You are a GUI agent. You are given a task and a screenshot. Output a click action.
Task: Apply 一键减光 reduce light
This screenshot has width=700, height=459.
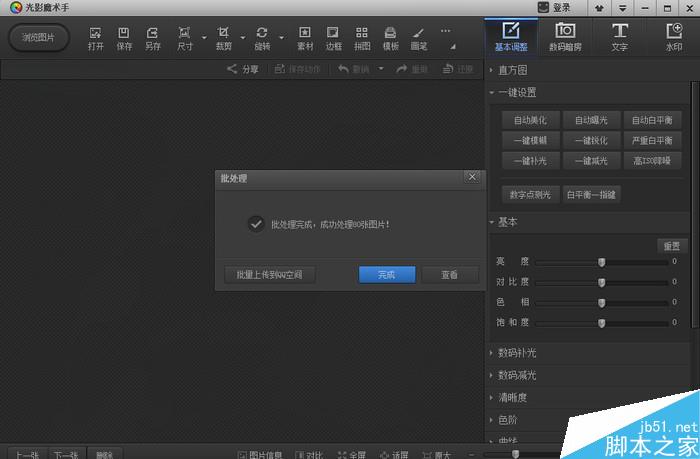click(x=592, y=161)
